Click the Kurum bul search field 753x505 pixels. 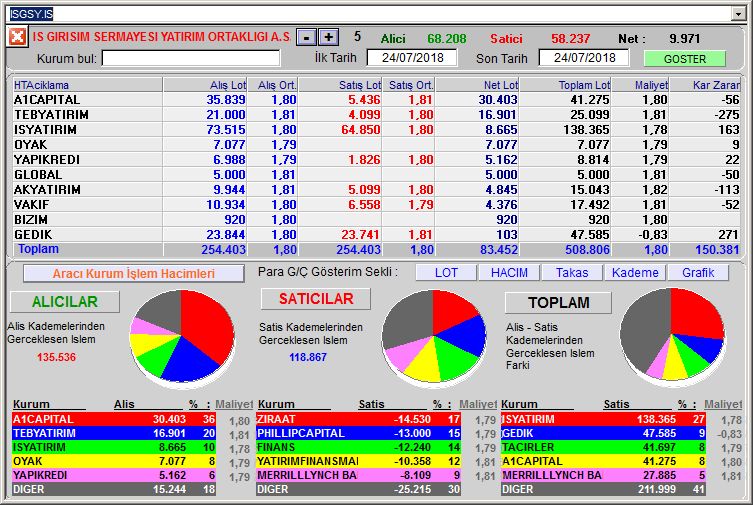(191, 58)
